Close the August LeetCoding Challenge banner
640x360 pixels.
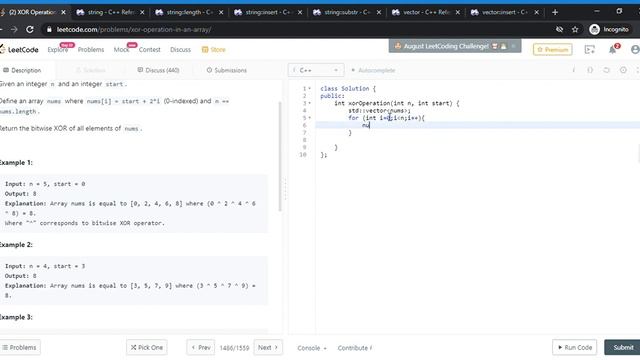pyautogui.click(x=513, y=46)
